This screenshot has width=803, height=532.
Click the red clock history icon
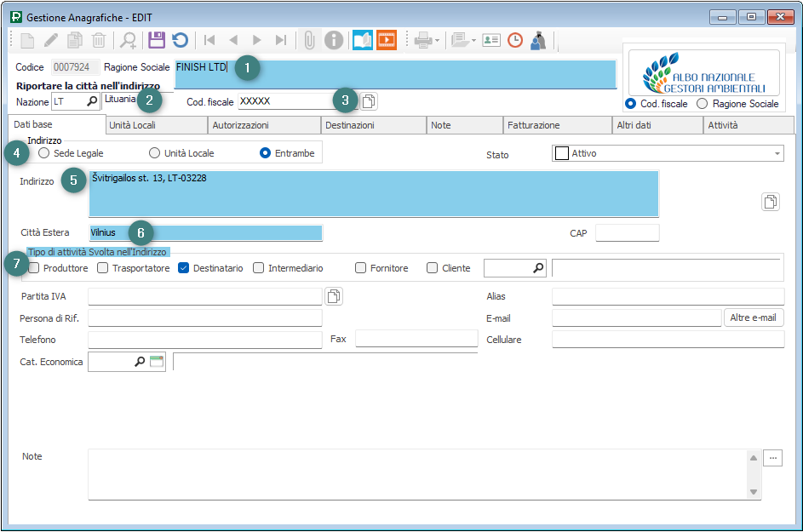[515, 40]
